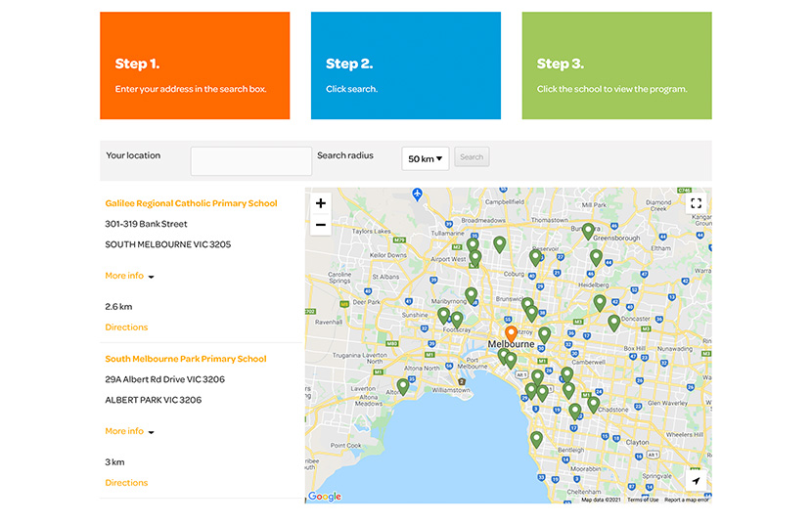Click the map current-location arrow icon
This screenshot has width=812, height=523.
pos(696,481)
